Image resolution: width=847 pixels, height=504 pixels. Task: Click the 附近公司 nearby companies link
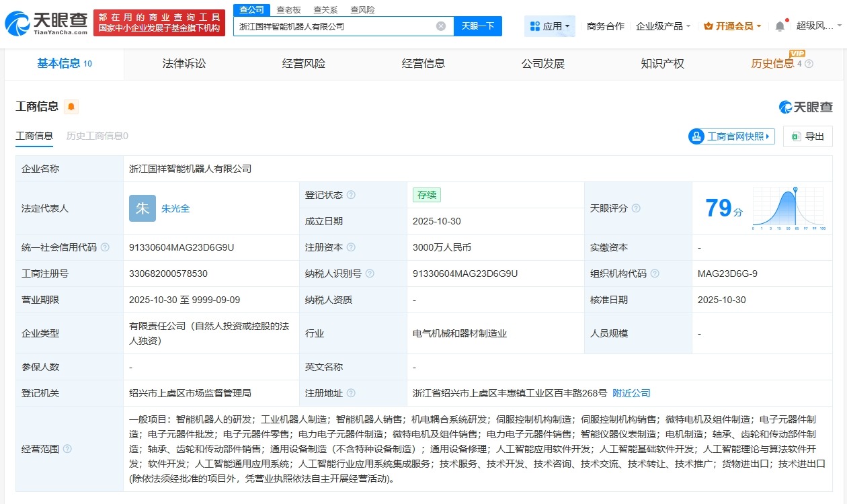[631, 392]
